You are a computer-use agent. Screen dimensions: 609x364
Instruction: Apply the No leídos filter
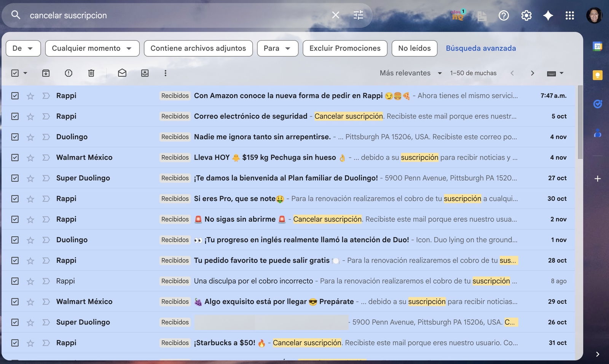(414, 48)
